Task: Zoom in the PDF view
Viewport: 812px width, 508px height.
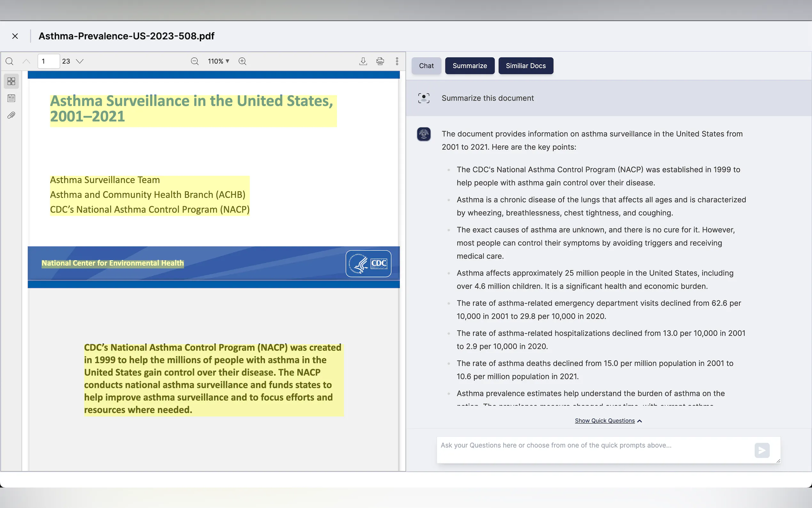Action: tap(242, 61)
